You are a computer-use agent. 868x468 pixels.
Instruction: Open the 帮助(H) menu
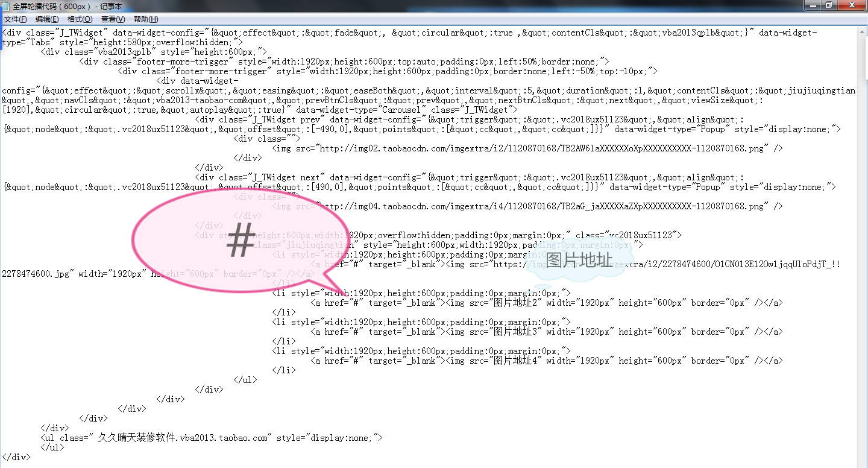146,19
